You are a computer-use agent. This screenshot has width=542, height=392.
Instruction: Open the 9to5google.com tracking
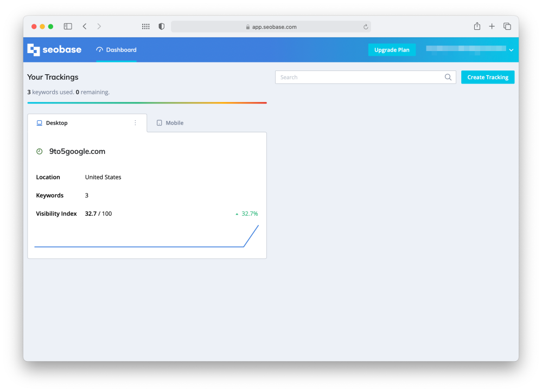click(77, 152)
